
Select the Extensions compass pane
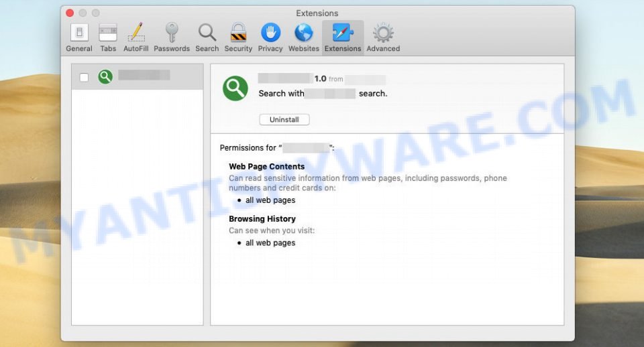coord(343,38)
